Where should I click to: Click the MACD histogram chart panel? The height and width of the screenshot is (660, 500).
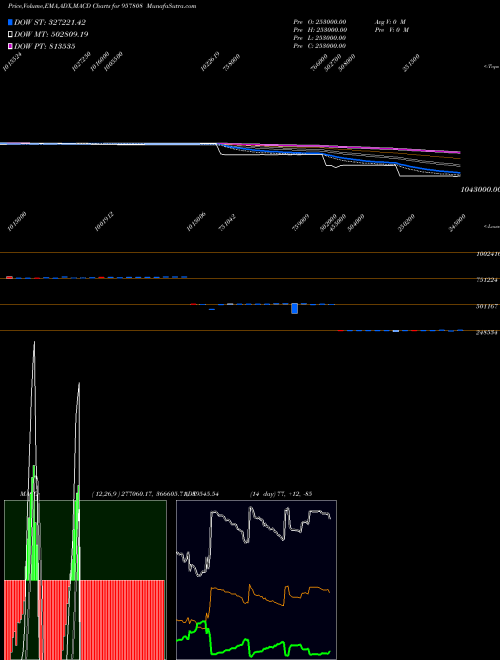pyautogui.click(x=85, y=580)
